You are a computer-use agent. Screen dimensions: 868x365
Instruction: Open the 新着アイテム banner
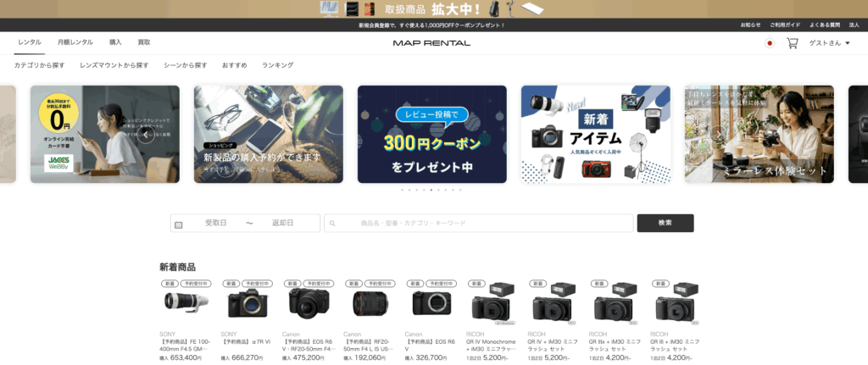click(596, 135)
